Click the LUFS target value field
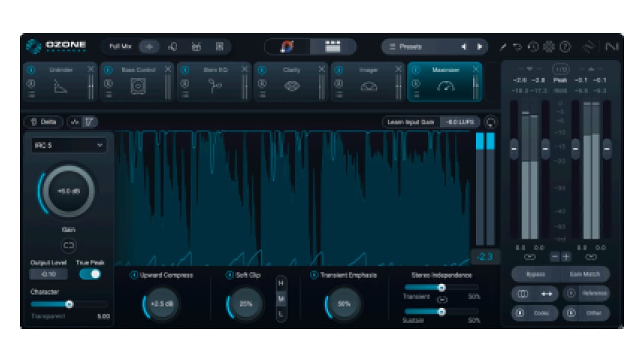Image resolution: width=644 pixels, height=362 pixels. [460, 122]
